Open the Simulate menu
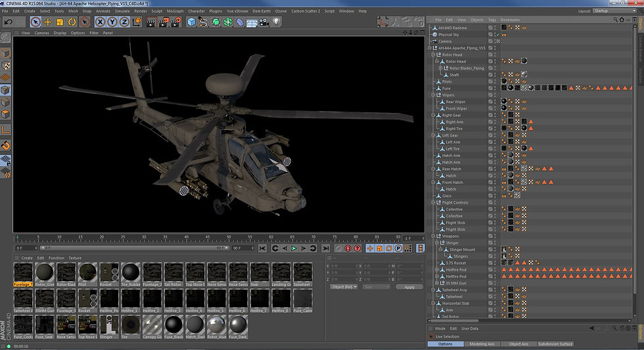Image resolution: width=644 pixels, height=350 pixels. coord(122,11)
